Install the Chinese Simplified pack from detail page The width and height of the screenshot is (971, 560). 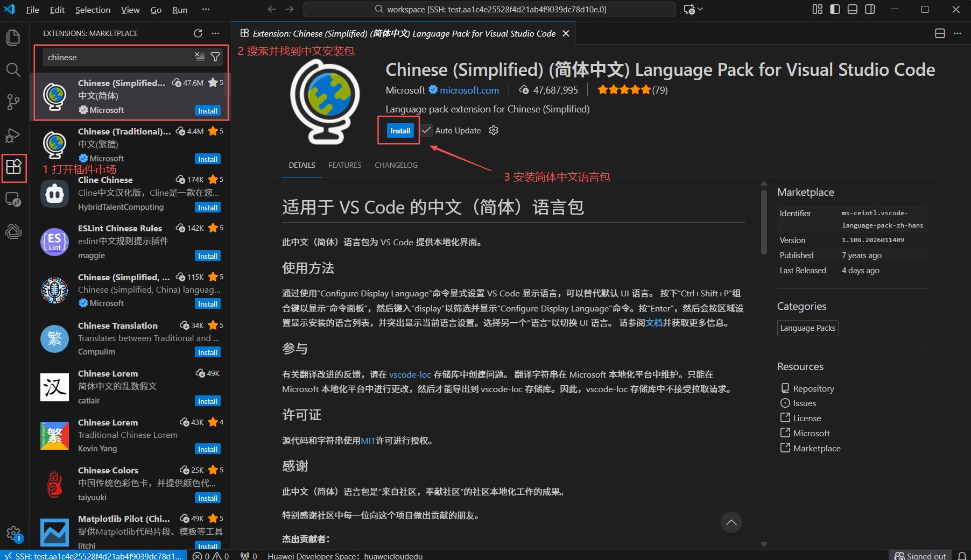point(400,131)
